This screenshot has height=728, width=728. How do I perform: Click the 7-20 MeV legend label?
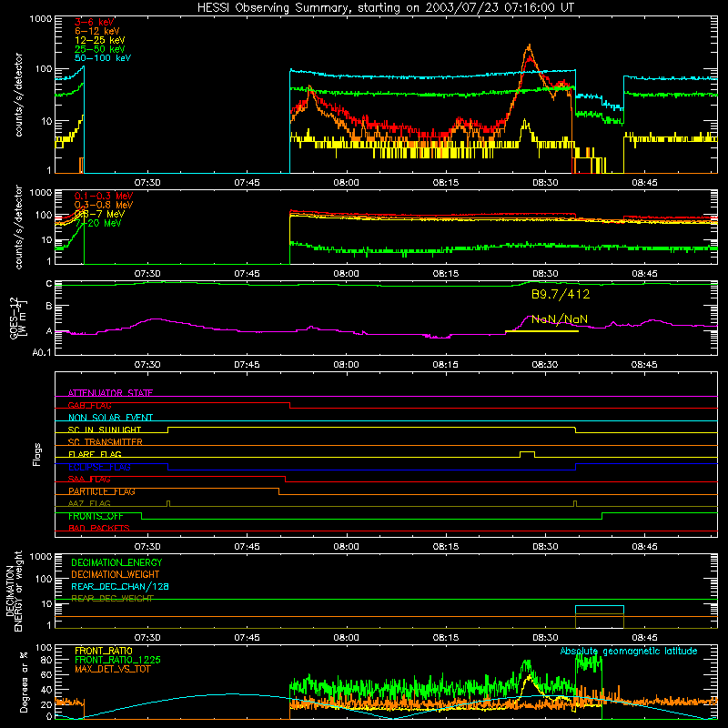(x=98, y=223)
